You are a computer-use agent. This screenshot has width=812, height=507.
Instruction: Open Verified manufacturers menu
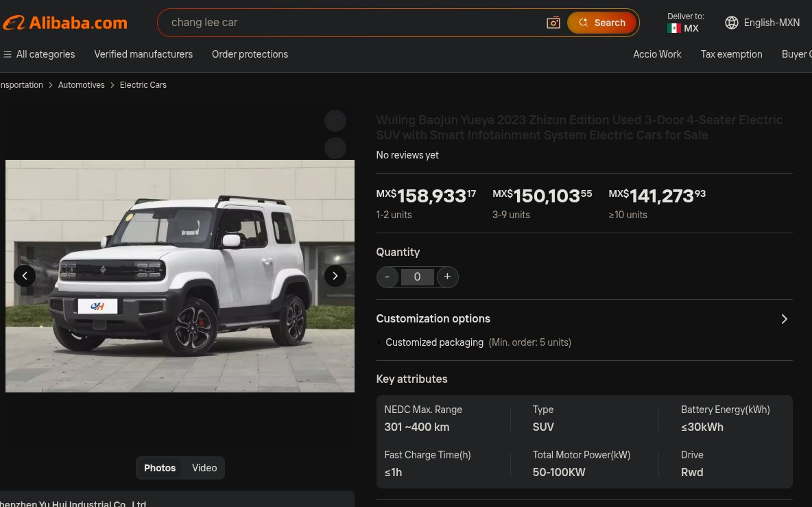143,54
